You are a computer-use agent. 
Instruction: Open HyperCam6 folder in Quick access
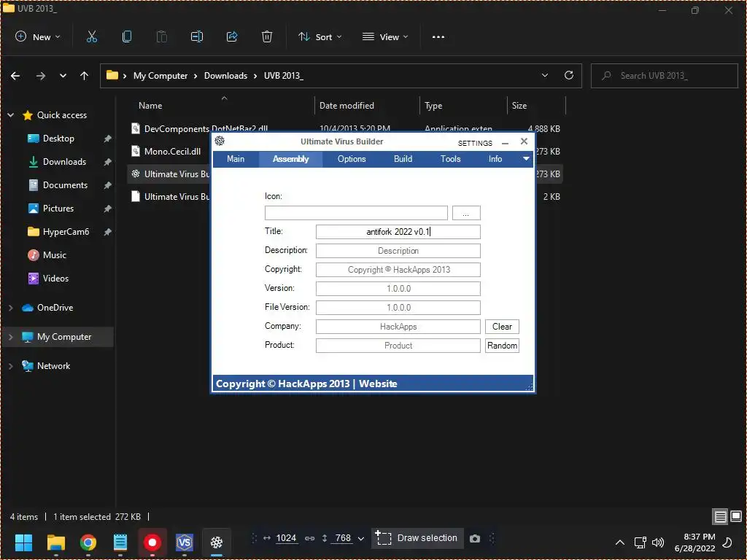[x=66, y=232]
